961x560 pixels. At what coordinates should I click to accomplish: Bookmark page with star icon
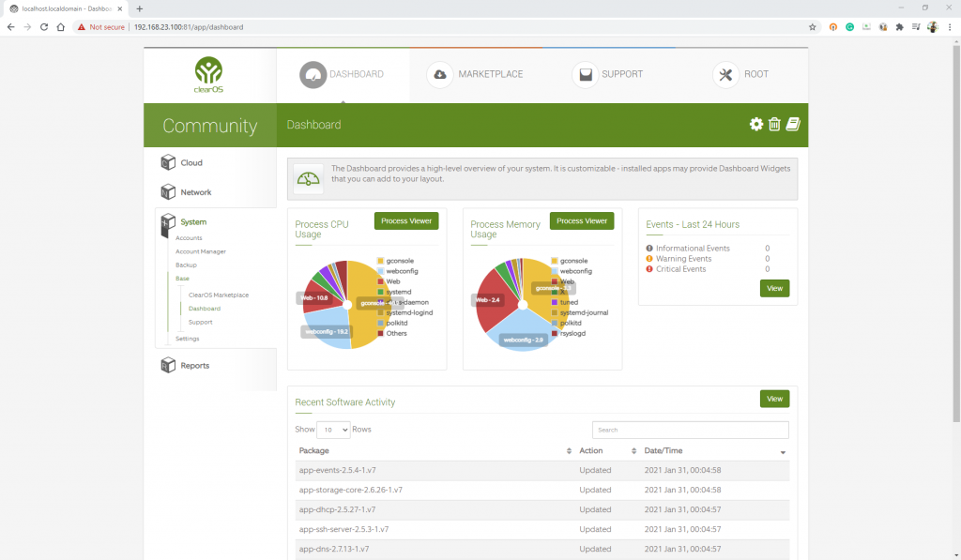click(813, 27)
